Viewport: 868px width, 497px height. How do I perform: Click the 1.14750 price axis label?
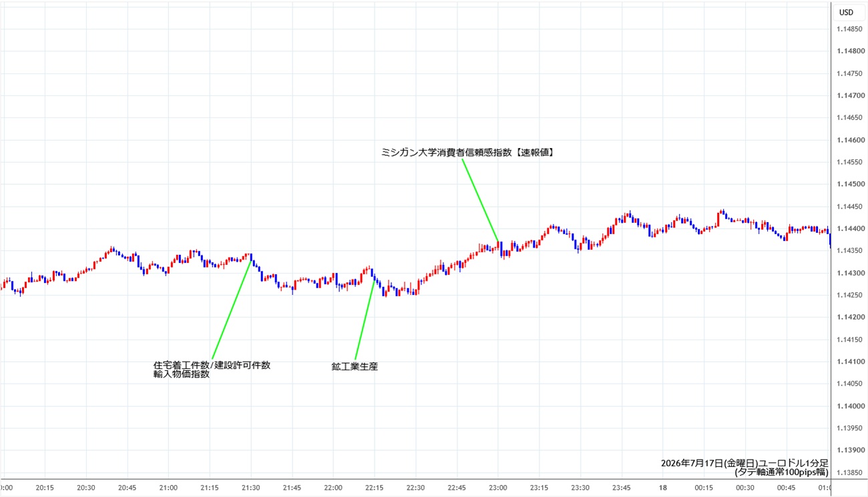coord(849,73)
